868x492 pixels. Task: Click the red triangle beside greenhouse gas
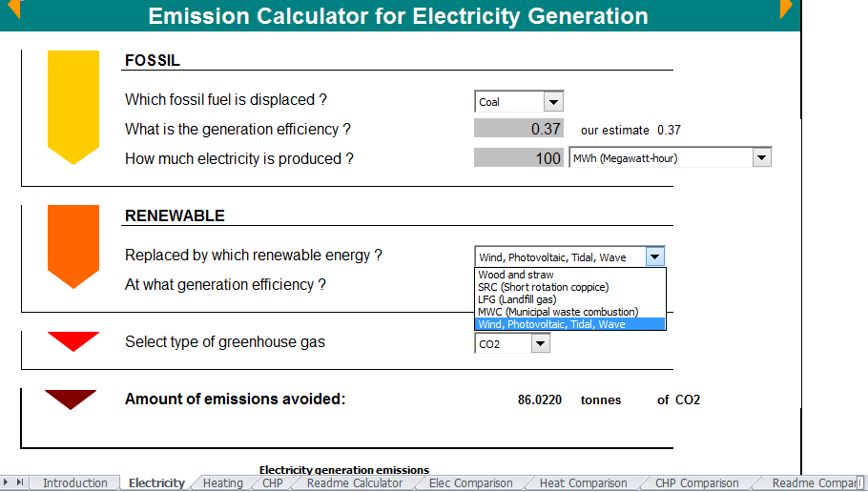pos(72,340)
